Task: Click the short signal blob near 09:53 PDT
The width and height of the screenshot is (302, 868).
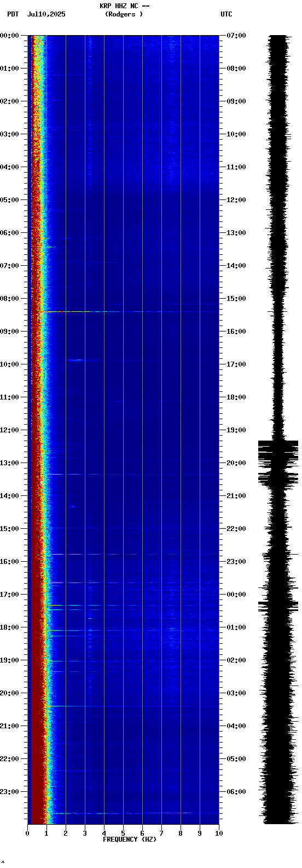Action: click(x=75, y=360)
